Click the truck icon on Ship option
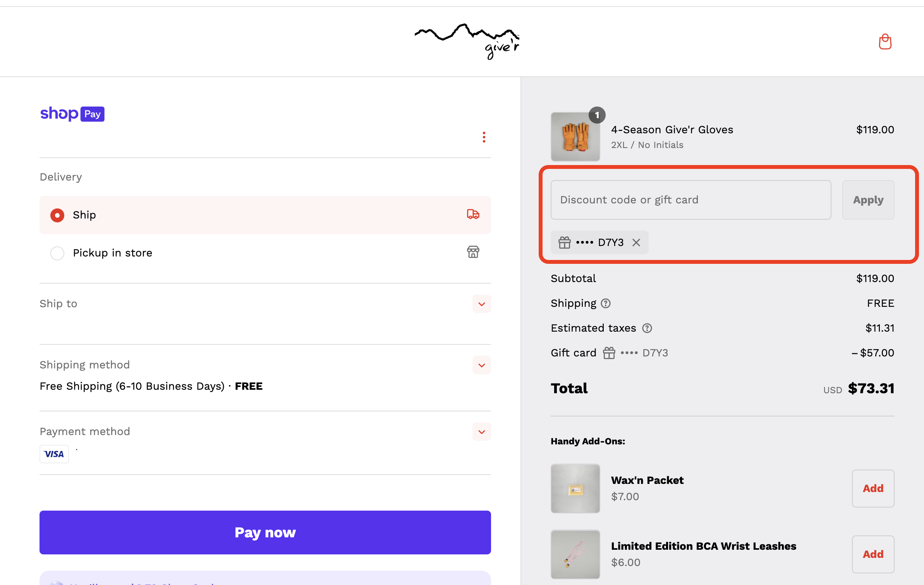 [x=473, y=214]
